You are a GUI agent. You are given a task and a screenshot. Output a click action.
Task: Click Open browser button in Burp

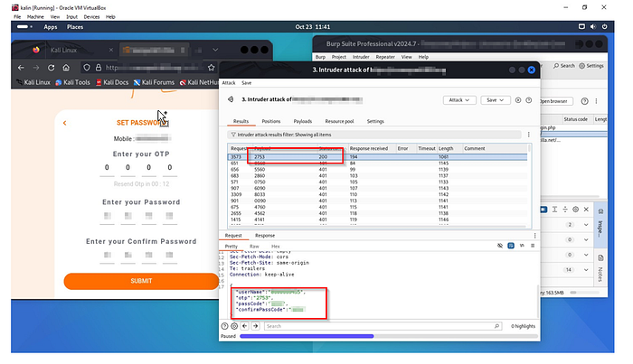554,101
